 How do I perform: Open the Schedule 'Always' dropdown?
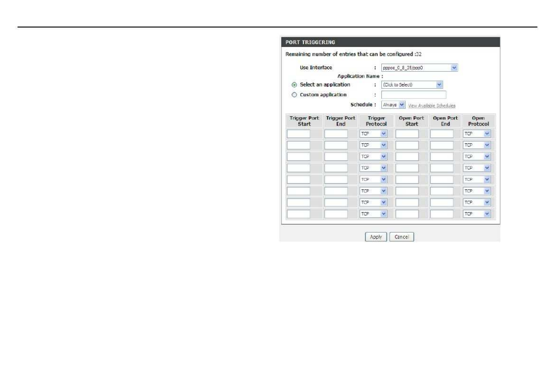[393, 105]
